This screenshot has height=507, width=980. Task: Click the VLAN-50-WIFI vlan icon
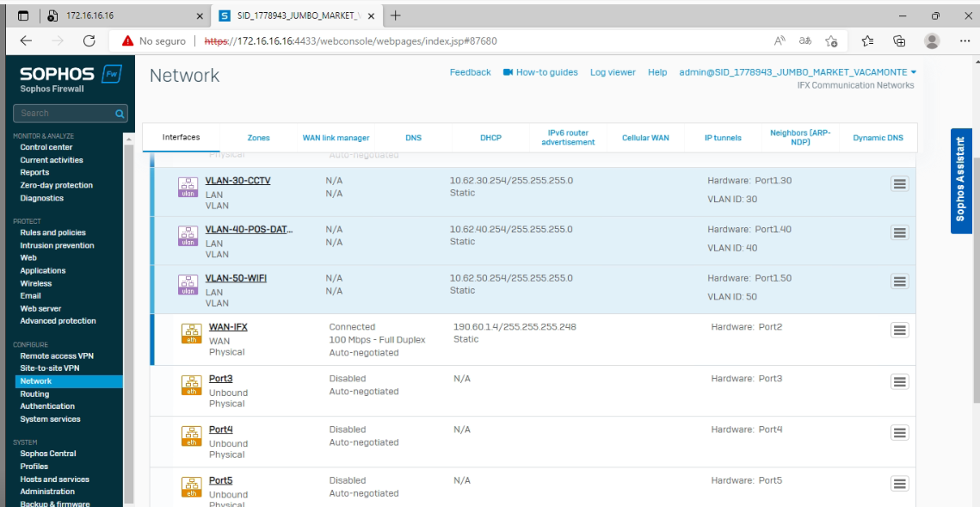[x=188, y=284]
